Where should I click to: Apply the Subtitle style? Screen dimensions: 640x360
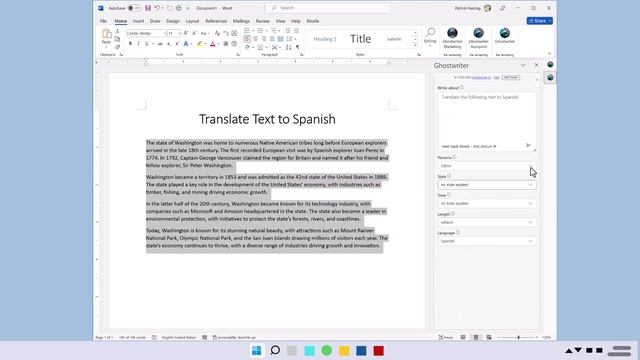[x=394, y=39]
